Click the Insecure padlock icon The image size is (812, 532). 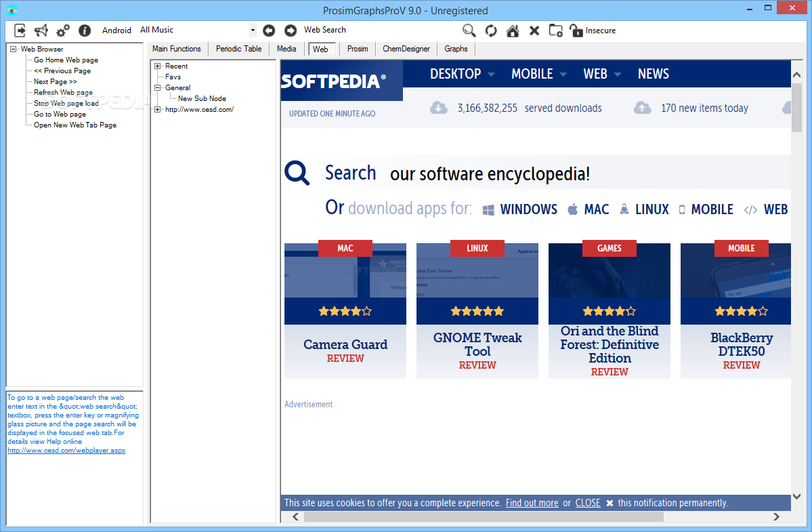(x=576, y=30)
